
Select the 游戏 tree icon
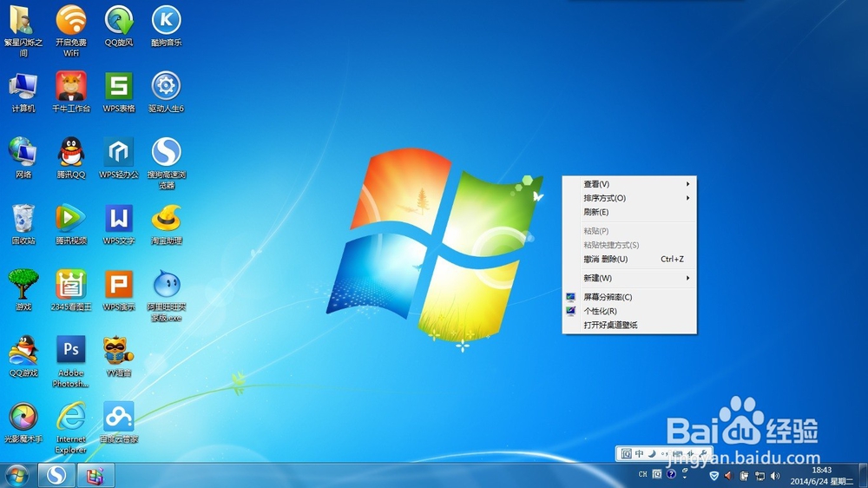tap(23, 284)
